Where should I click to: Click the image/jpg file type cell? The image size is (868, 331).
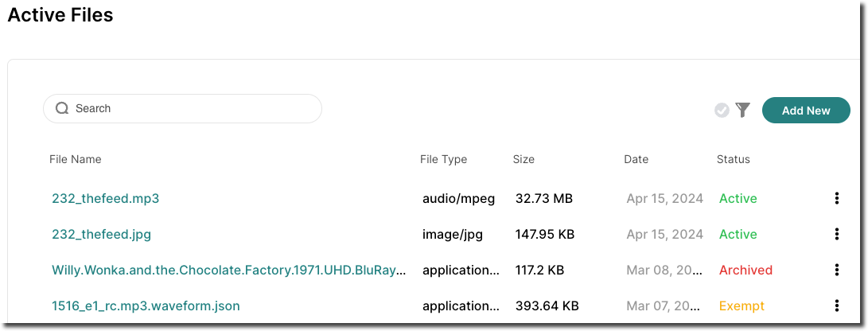click(453, 234)
